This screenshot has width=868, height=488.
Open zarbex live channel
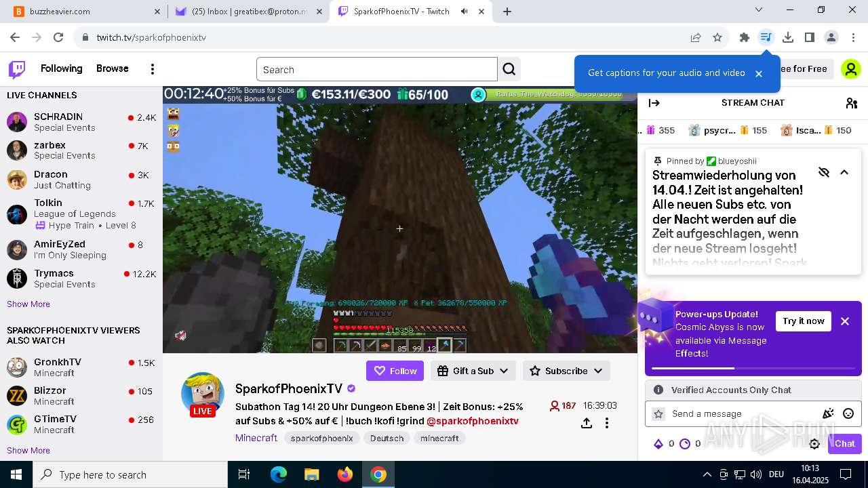tap(81, 150)
